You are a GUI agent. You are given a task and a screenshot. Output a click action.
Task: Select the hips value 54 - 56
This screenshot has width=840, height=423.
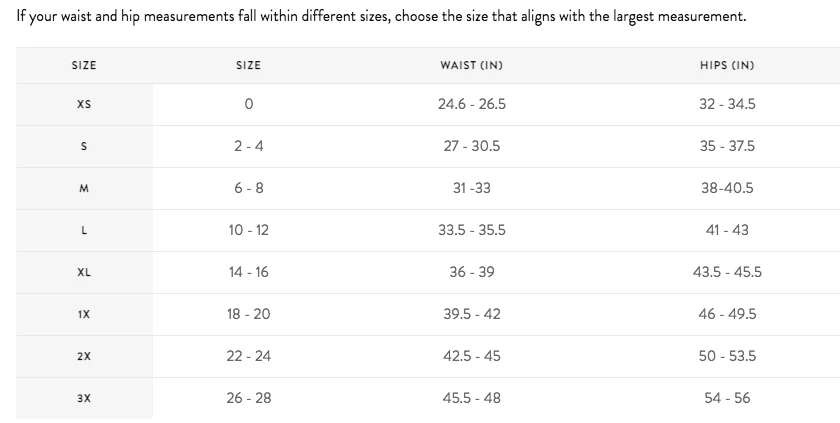click(727, 398)
